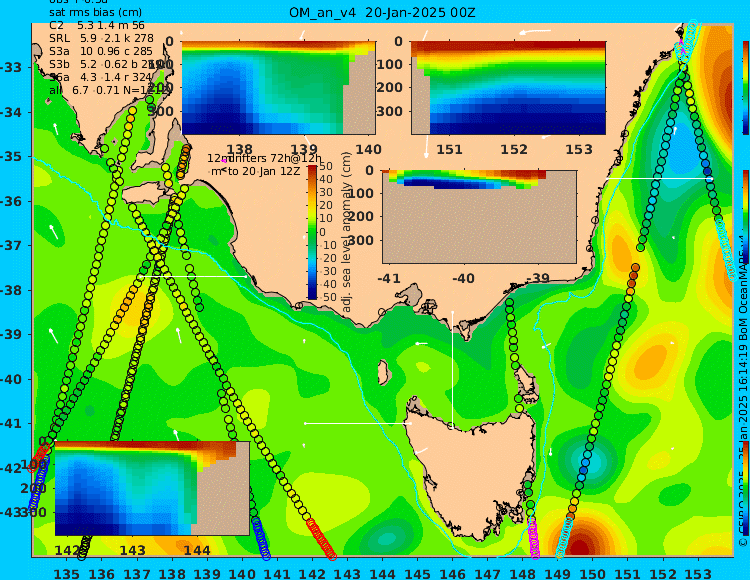
Task: Click blue altimeter track circles near 140.7°E bottom
Action: pyautogui.click(x=261, y=538)
